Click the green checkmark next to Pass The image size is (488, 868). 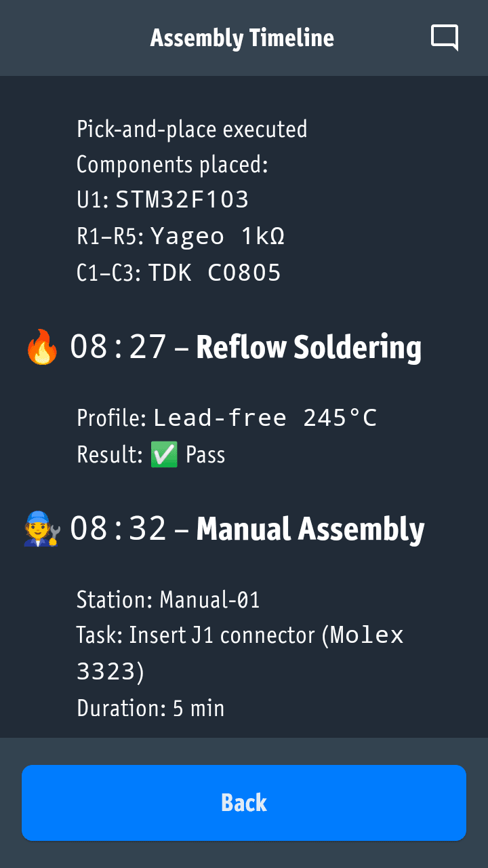tap(165, 454)
